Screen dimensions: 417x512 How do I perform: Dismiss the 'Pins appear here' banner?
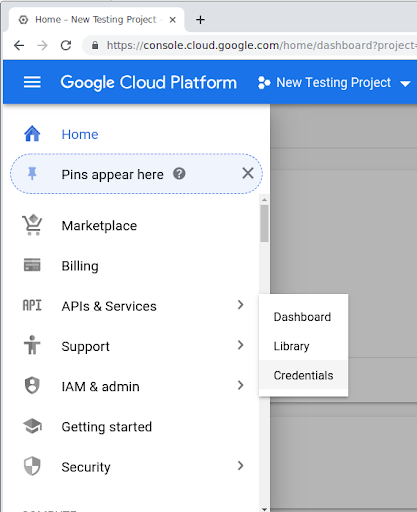pos(248,173)
